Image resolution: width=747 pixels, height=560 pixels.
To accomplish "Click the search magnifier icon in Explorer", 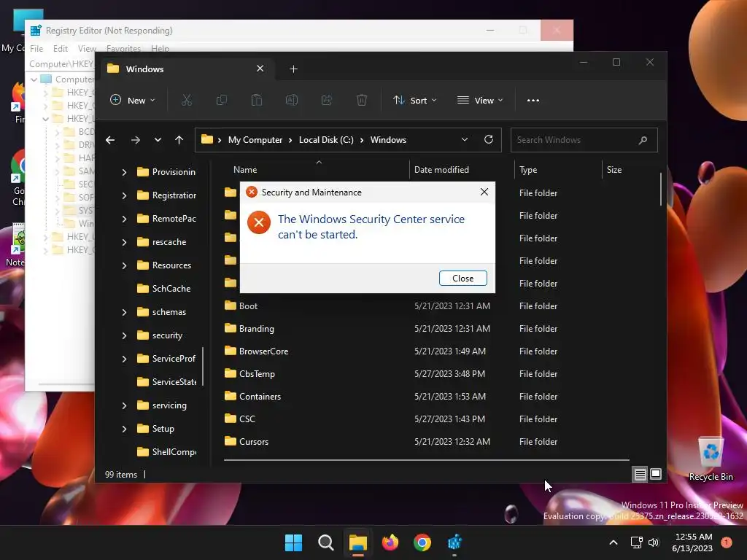I will point(643,140).
